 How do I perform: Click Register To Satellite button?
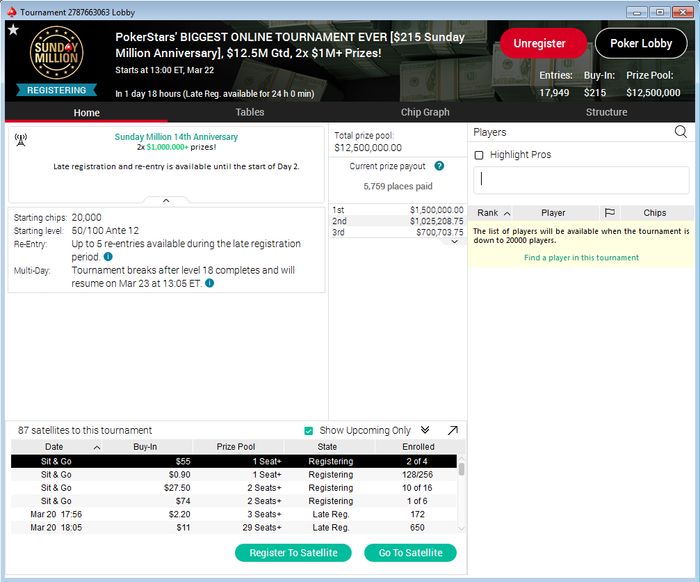pos(293,553)
